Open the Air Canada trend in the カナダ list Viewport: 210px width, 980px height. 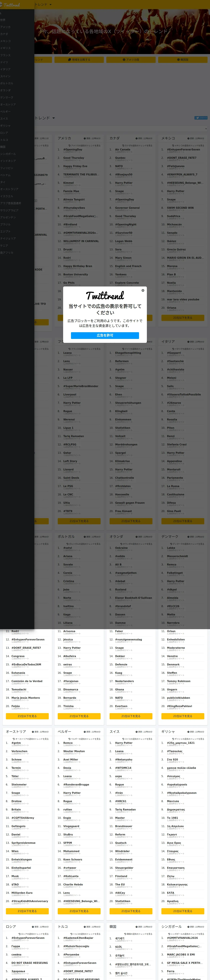[123, 149]
